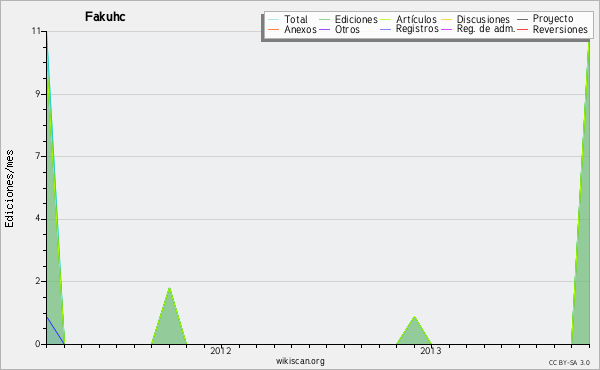Click the 2012 x-axis label
600x370 pixels.
tap(221, 350)
